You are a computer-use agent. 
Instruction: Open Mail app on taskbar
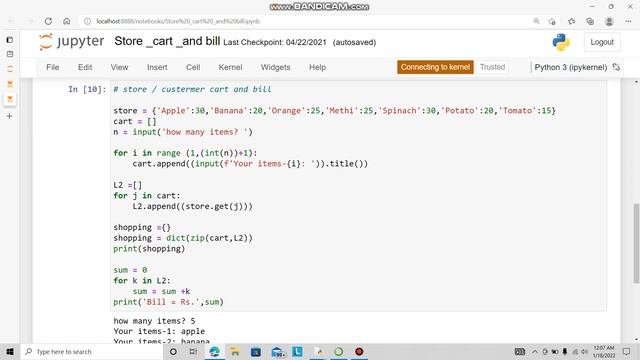point(278,352)
